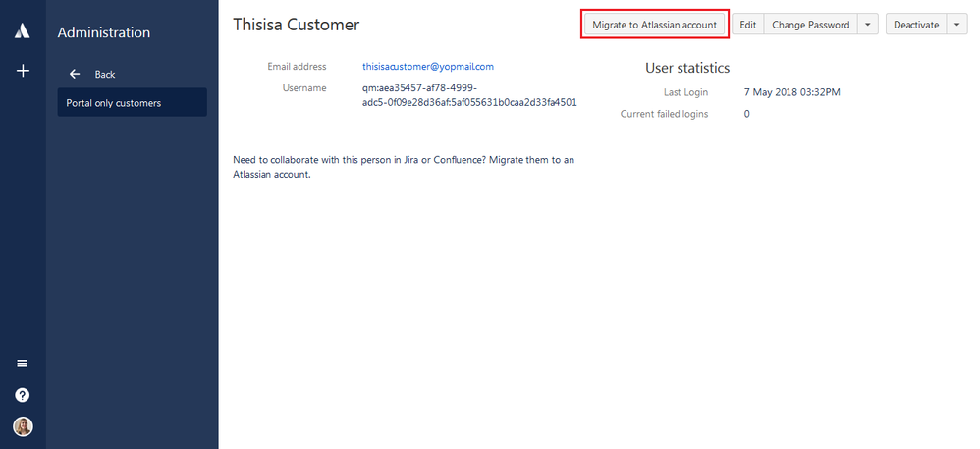This screenshot has width=980, height=449.
Task: Click the User statistics heading
Action: click(687, 68)
